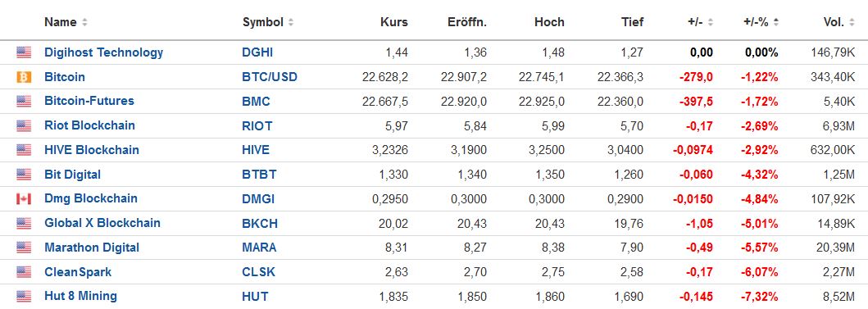Click the US flag beside CleanSpark
The height and width of the screenshot is (309, 868).
(x=24, y=272)
